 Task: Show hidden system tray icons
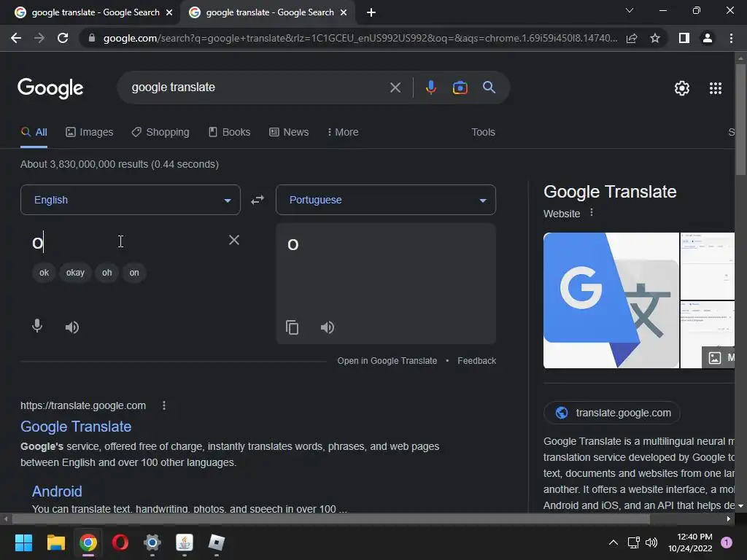[613, 542]
